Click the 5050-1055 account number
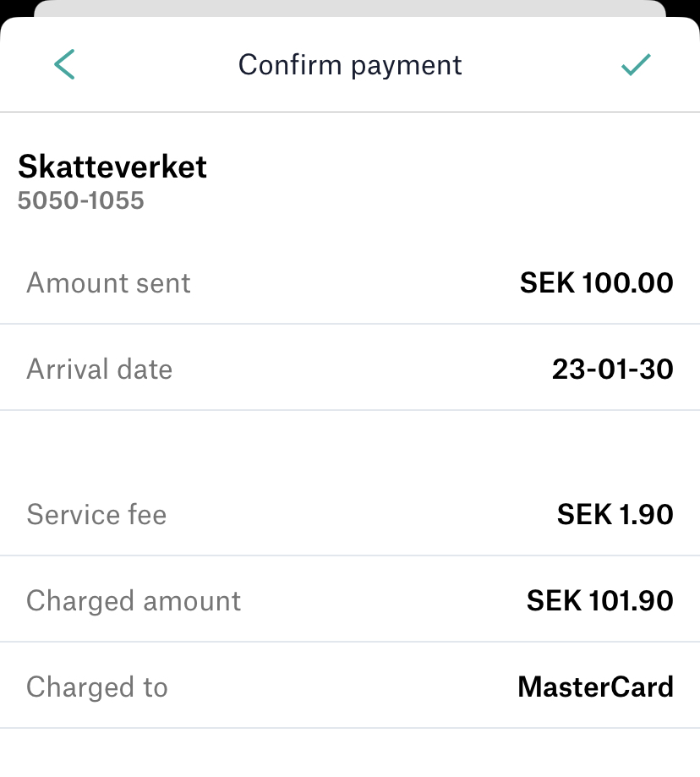Image resolution: width=700 pixels, height=777 pixels. [80, 200]
